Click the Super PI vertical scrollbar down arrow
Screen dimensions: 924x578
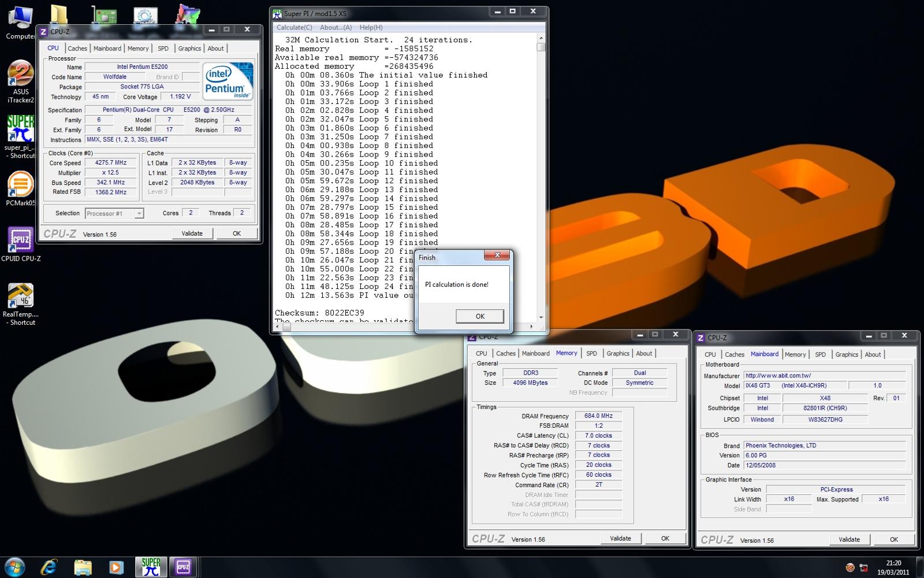coord(541,317)
